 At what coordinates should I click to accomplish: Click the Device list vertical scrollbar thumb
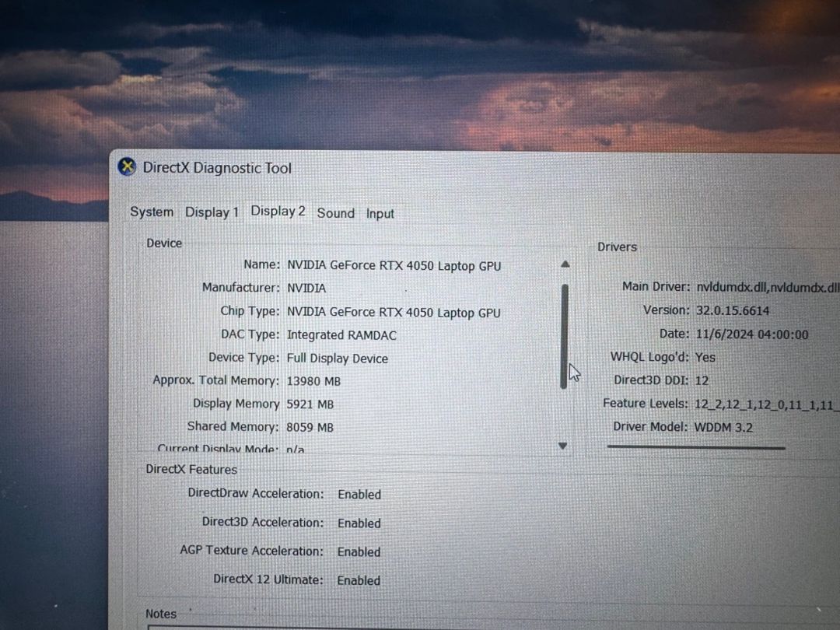click(x=564, y=337)
